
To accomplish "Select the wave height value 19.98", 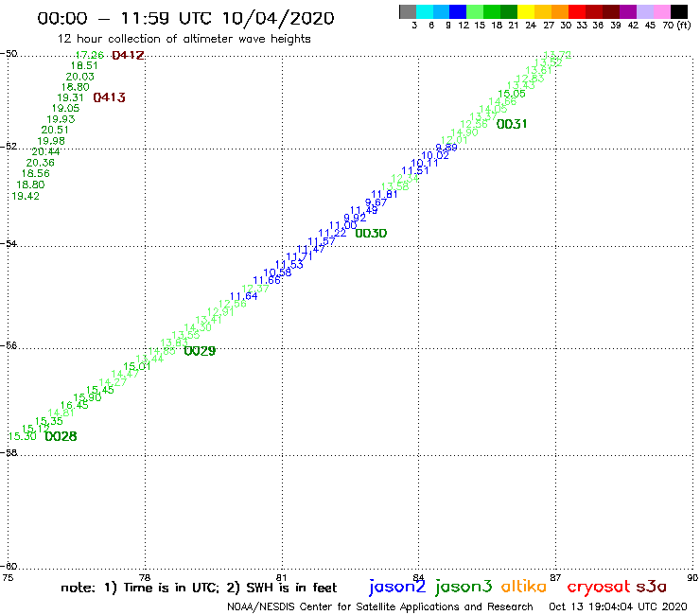I will (51, 141).
